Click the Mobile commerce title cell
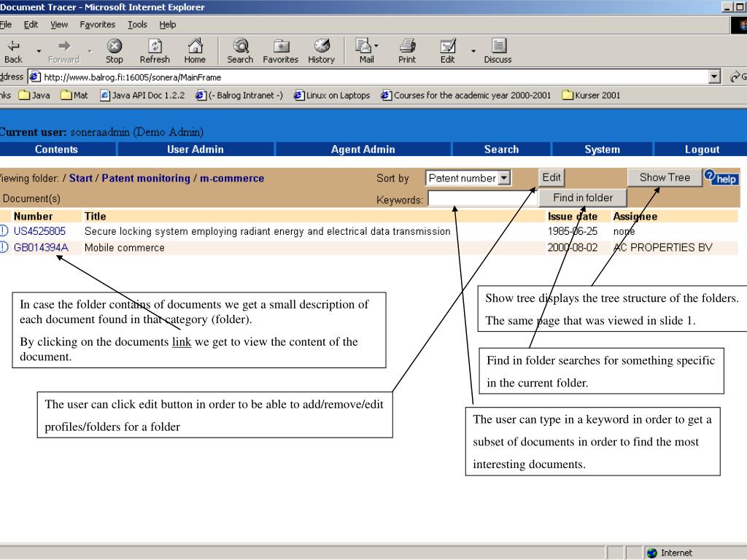The width and height of the screenshot is (747, 560). (124, 248)
